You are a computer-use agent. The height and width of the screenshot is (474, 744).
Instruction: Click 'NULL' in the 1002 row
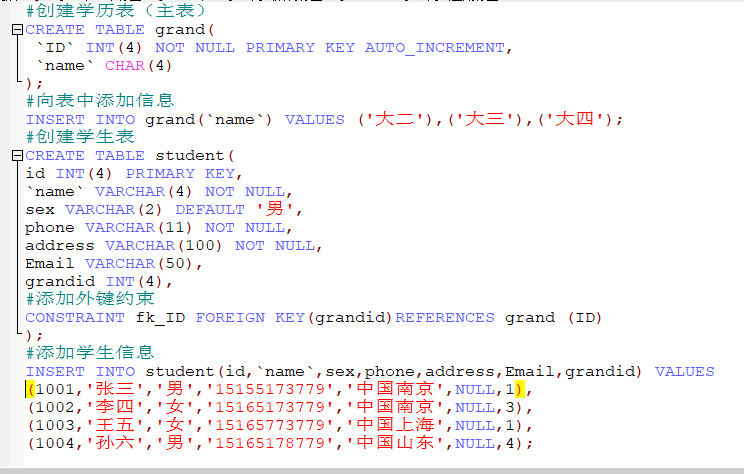pos(475,408)
